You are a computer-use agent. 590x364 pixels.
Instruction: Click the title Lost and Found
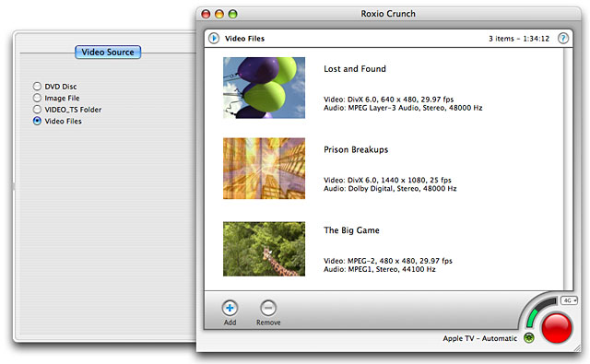355,69
